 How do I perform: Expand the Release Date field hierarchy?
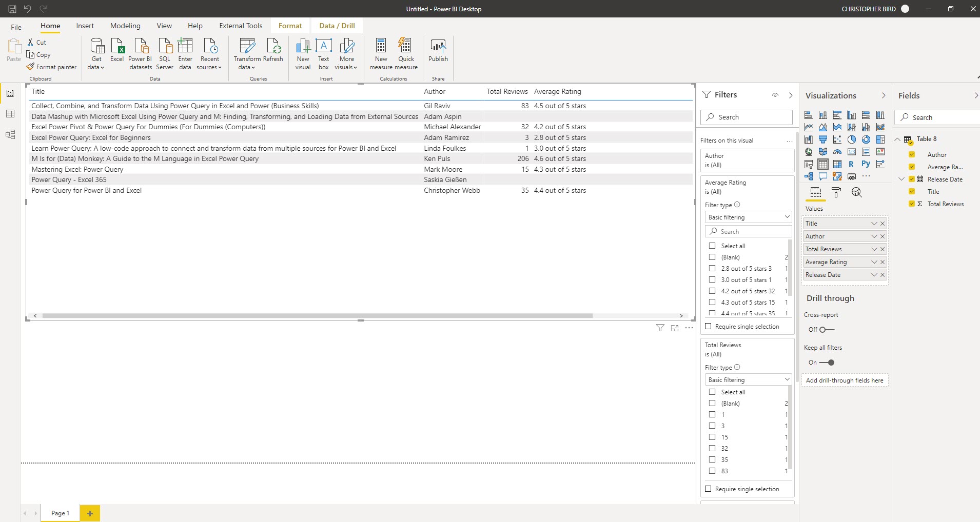pos(901,179)
